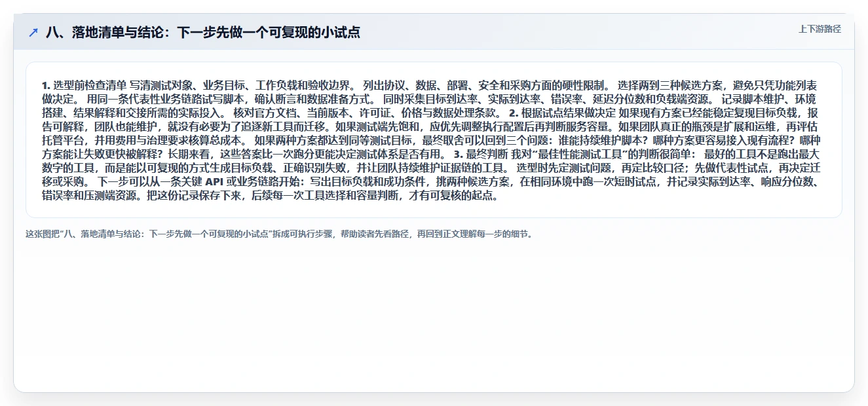Click the "上下游路径" label
868x406 pixels.
(820, 29)
